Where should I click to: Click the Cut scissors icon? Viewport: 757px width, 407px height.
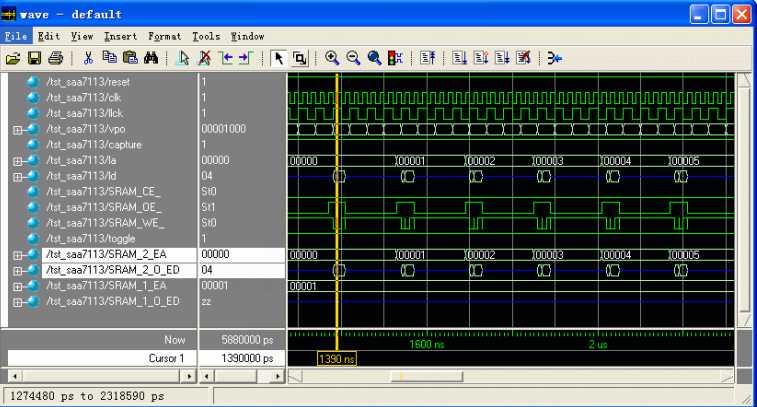(88, 58)
